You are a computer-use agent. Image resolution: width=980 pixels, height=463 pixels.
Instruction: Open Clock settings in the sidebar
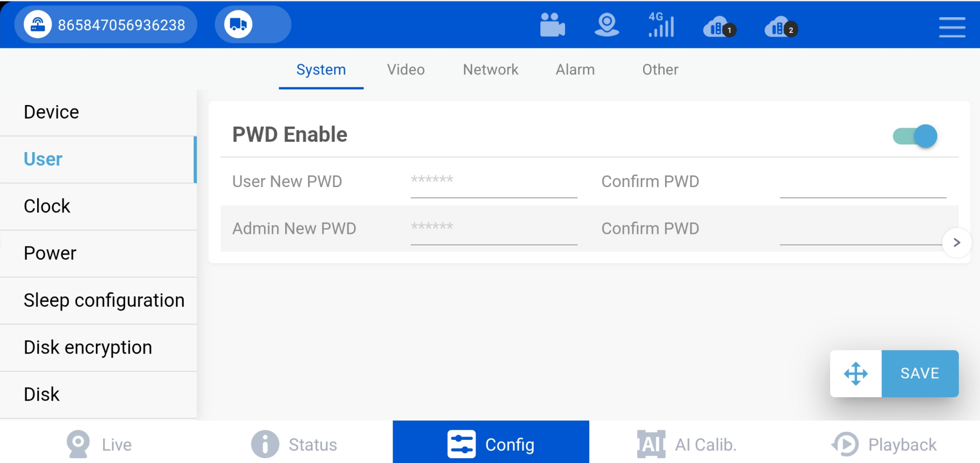pos(98,206)
